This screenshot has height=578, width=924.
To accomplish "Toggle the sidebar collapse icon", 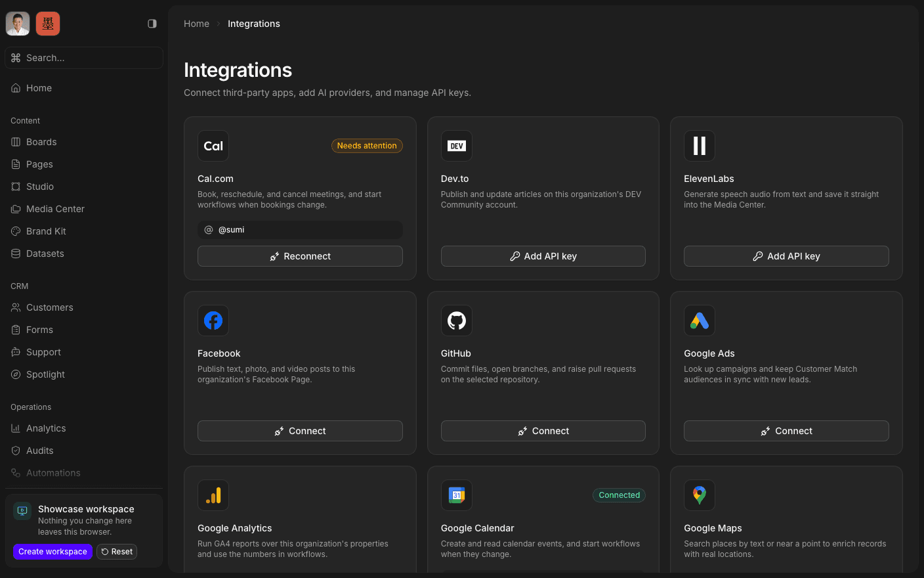I will click(x=152, y=24).
